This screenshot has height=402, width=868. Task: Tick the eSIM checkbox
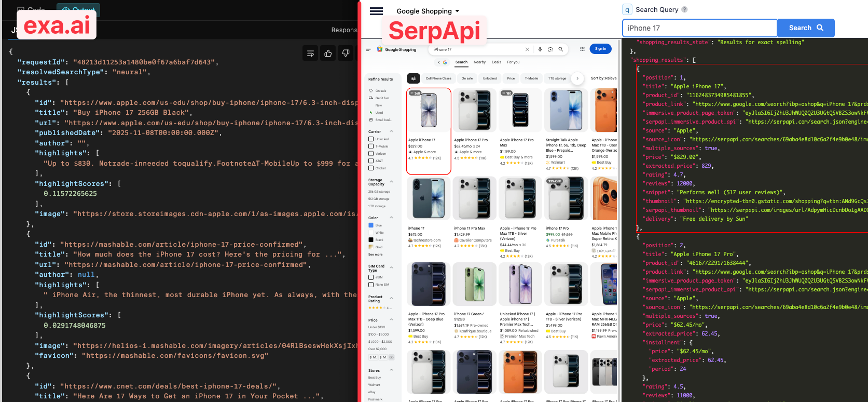(371, 277)
